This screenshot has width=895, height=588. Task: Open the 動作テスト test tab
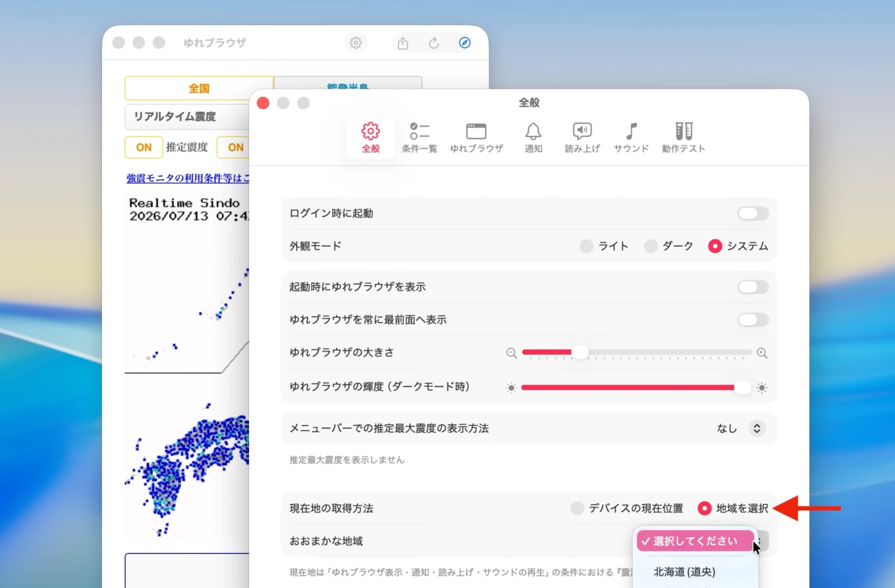[683, 138]
